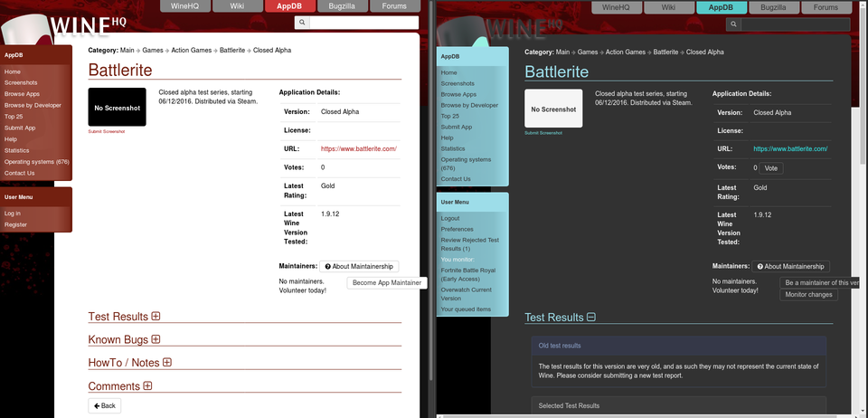Click the search icon in the left red-themed page
The width and height of the screenshot is (868, 418).
[302, 23]
